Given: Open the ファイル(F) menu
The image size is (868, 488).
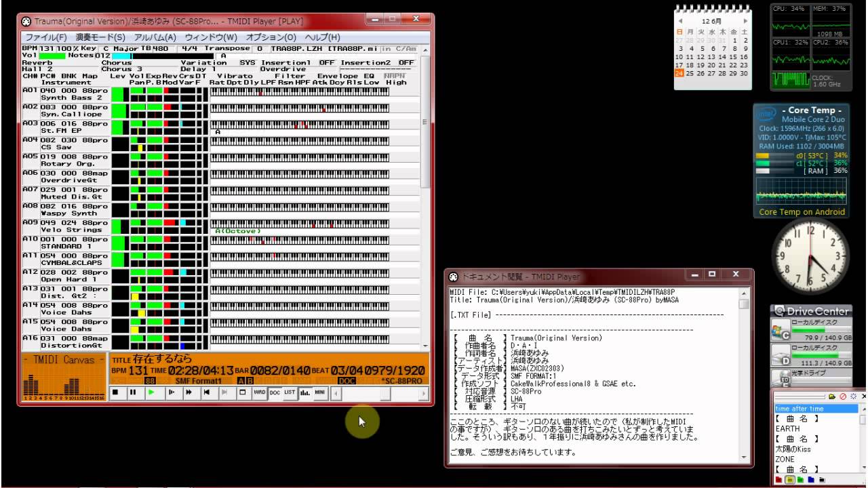Looking at the screenshot, I should click(46, 37).
